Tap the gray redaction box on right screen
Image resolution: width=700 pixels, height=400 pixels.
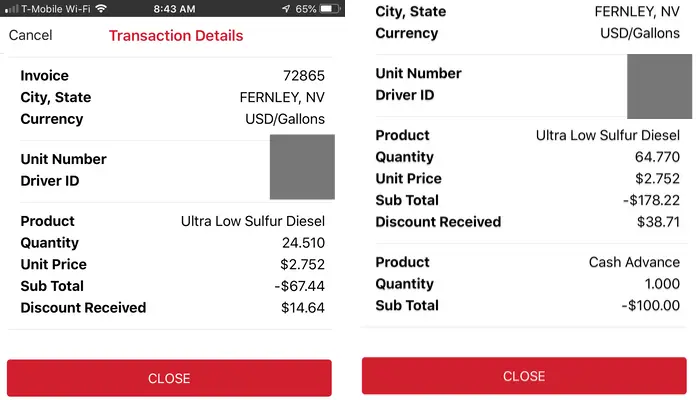(x=659, y=87)
